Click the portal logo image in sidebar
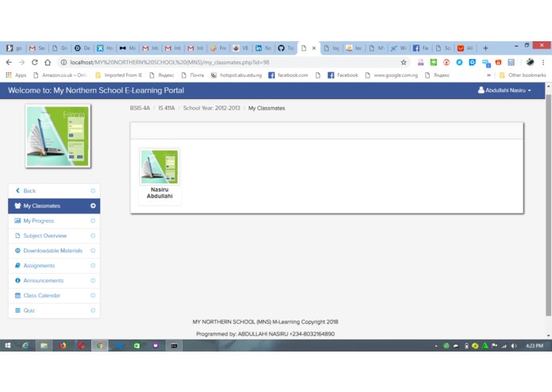 (x=58, y=136)
